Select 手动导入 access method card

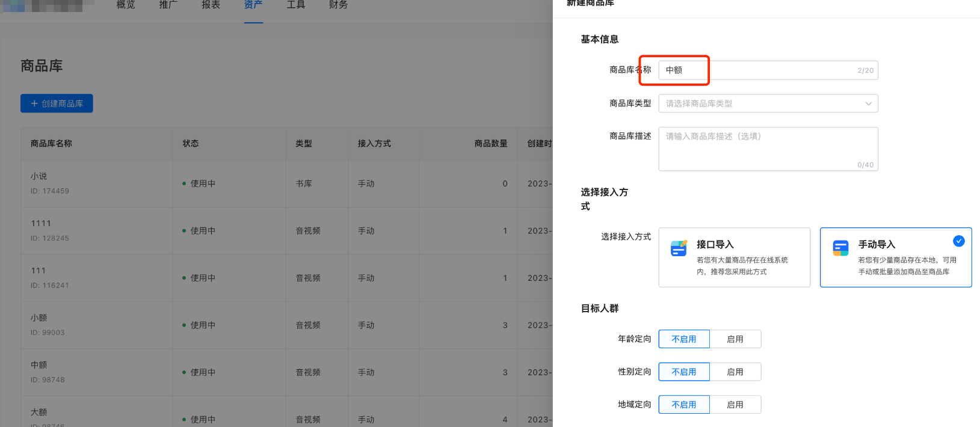tap(896, 257)
